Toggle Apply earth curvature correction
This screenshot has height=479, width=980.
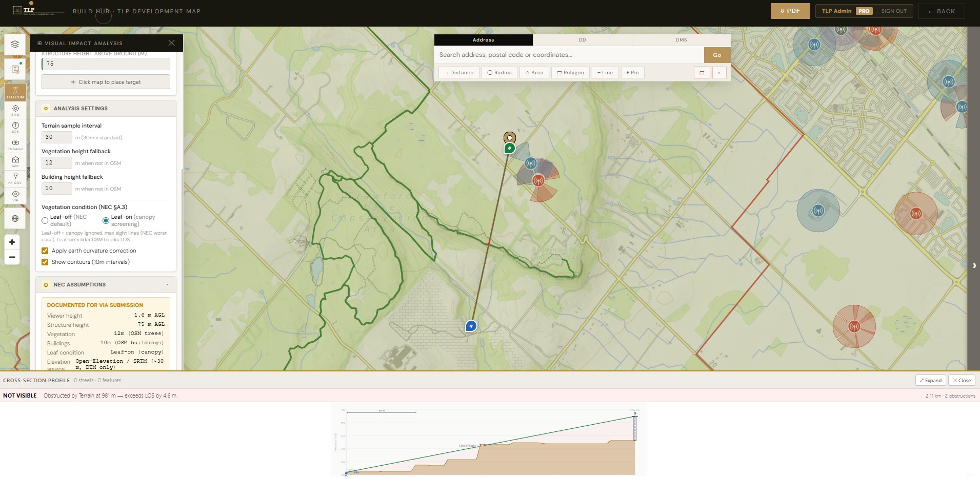(45, 251)
